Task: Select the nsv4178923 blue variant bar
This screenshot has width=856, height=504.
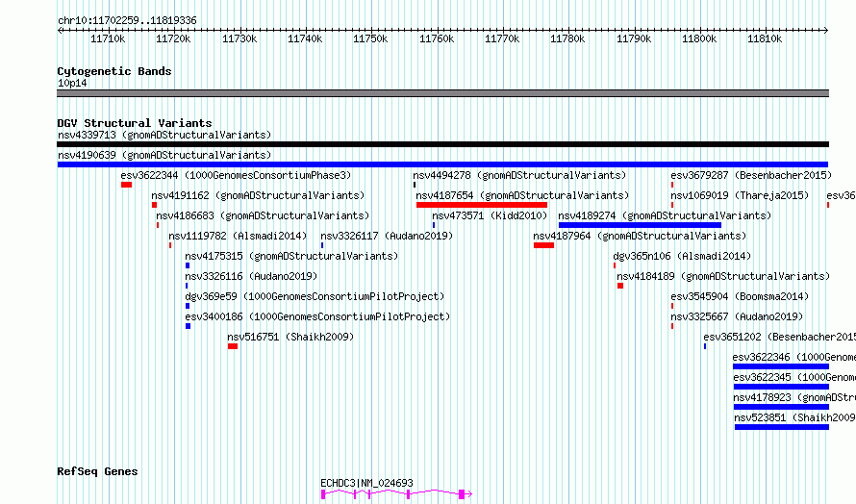Action: pyautogui.click(x=781, y=407)
